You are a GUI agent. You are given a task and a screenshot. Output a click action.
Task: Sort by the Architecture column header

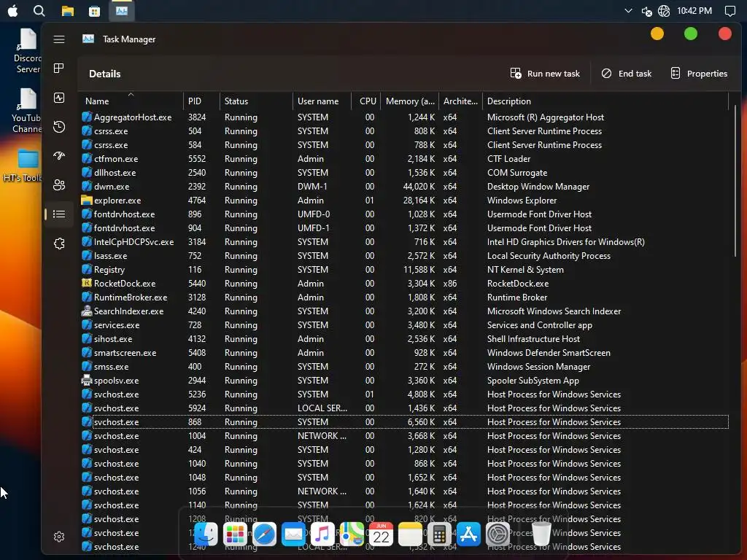tap(460, 101)
